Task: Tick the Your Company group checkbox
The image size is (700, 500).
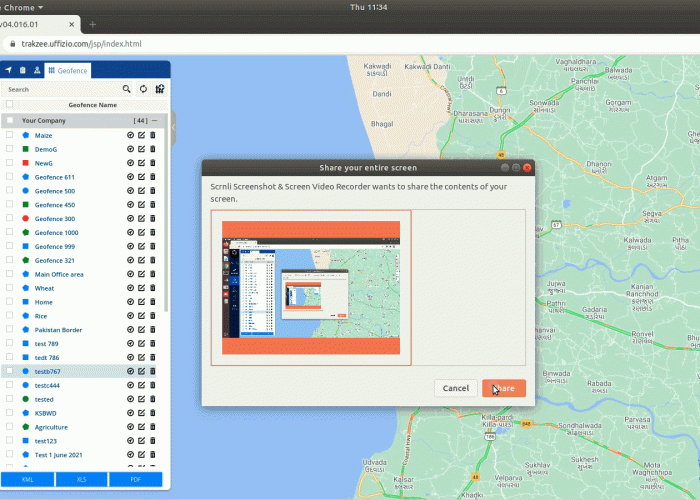Action: tap(10, 120)
